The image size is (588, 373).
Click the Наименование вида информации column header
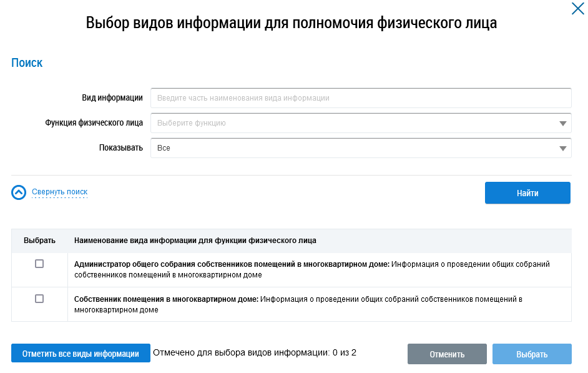pyautogui.click(x=195, y=240)
